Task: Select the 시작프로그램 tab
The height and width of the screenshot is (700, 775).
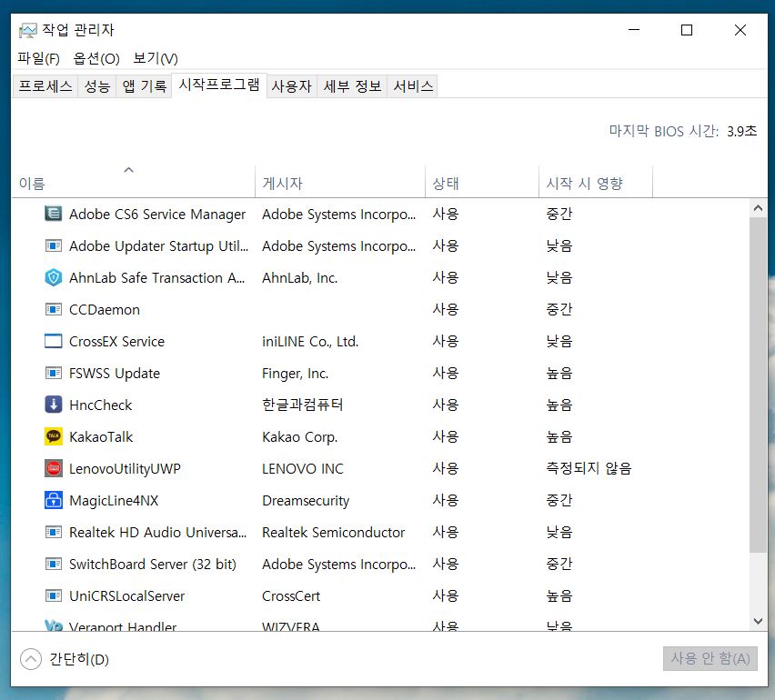Action: pos(219,85)
